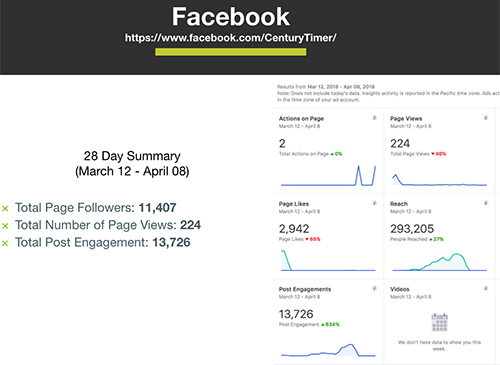
Task: Click the Page Likes line chart
Action: tap(328, 261)
